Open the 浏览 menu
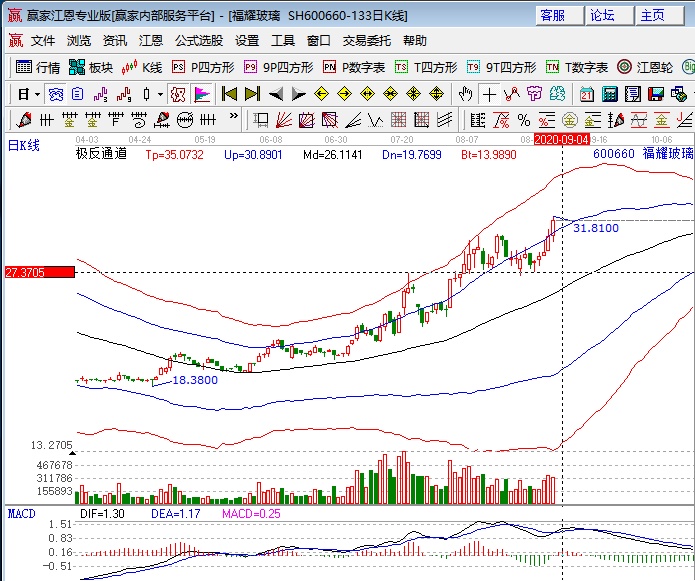Image resolution: width=695 pixels, height=581 pixels. [79, 41]
